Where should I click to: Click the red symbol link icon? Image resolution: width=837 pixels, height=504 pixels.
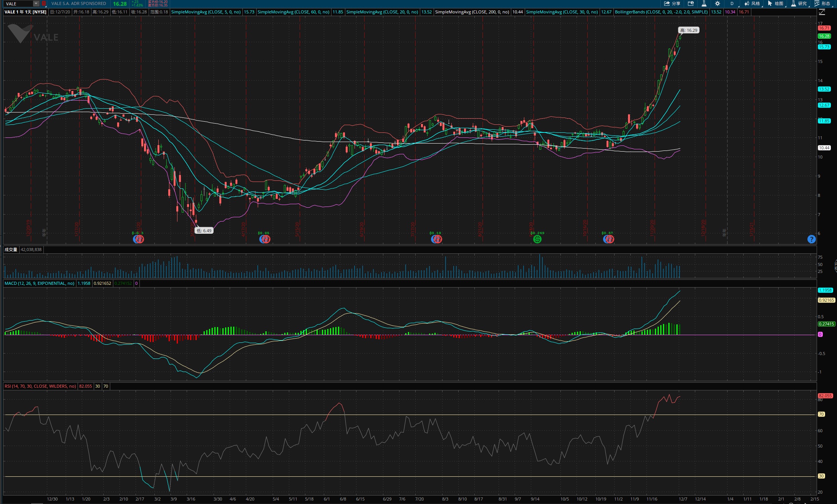pyautogui.click(x=44, y=3)
